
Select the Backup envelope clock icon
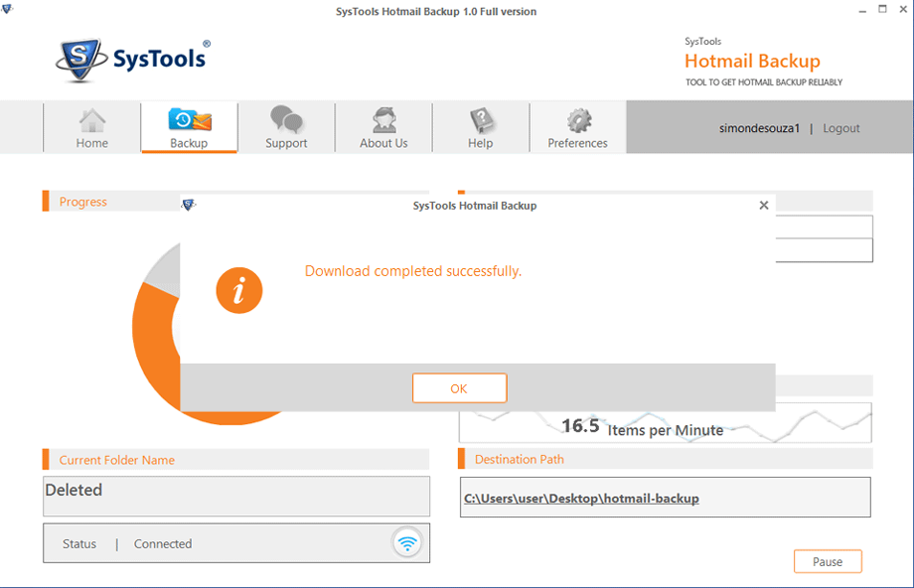tap(190, 120)
